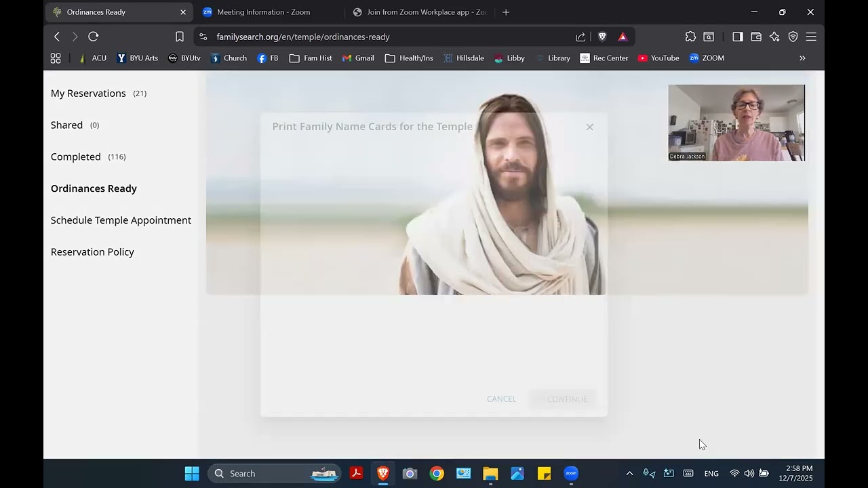The width and height of the screenshot is (868, 488).
Task: Switch to Ordinances Ready tab
Action: pyautogui.click(x=119, y=12)
